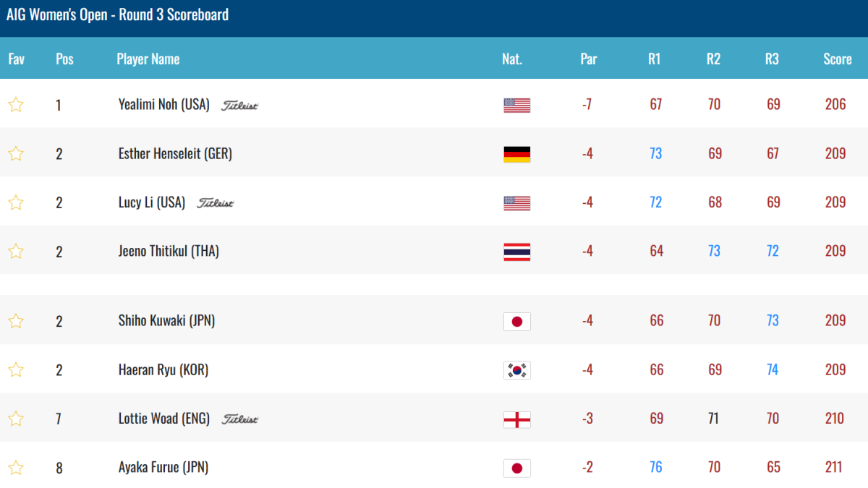Click Esther Henseleit's R1 score 73
This screenshot has height=488, width=868.
pyautogui.click(x=655, y=153)
